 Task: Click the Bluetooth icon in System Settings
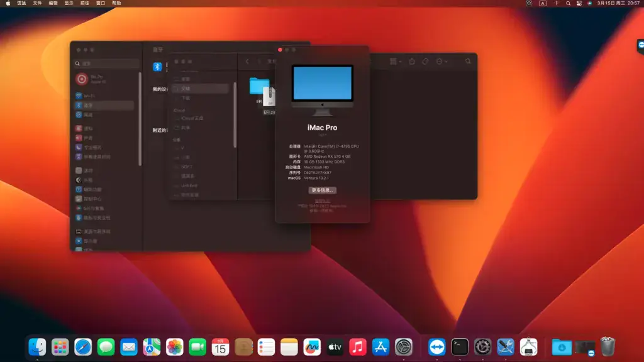(x=157, y=67)
